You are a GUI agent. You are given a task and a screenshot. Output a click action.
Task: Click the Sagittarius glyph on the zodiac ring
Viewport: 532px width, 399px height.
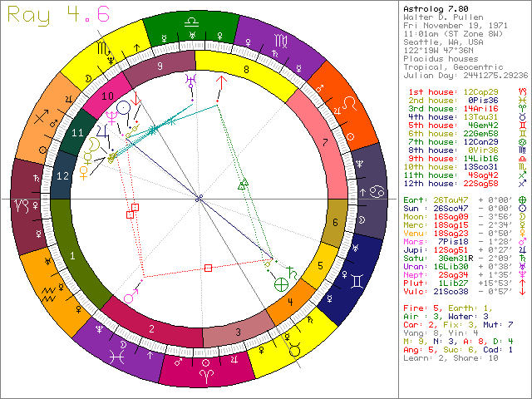[41, 116]
